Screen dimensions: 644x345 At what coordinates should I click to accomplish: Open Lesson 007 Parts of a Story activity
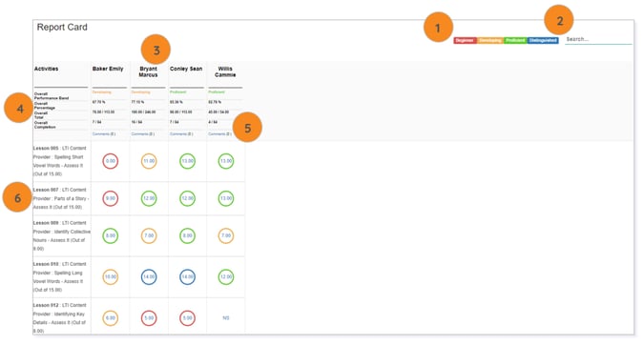pyautogui.click(x=61, y=198)
